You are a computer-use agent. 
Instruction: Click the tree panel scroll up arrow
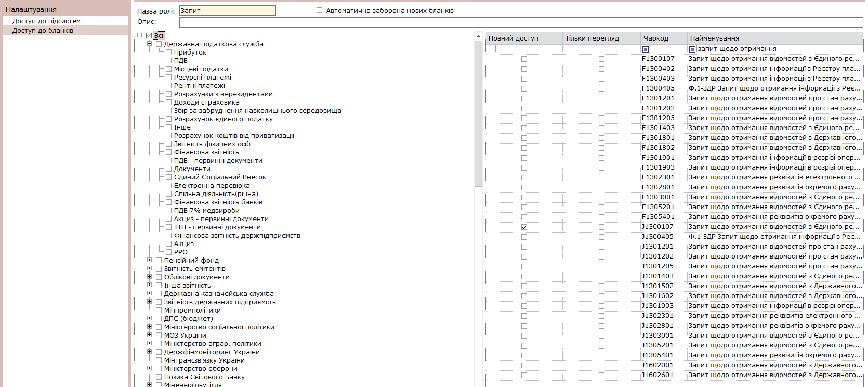478,37
